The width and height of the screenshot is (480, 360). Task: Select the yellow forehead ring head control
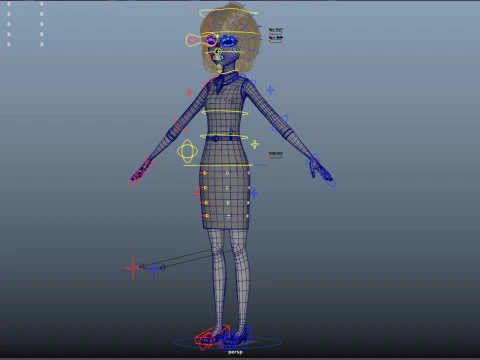[x=230, y=33]
